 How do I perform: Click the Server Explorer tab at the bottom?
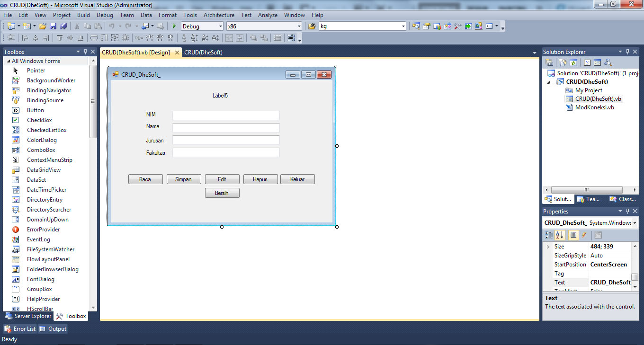[28, 316]
